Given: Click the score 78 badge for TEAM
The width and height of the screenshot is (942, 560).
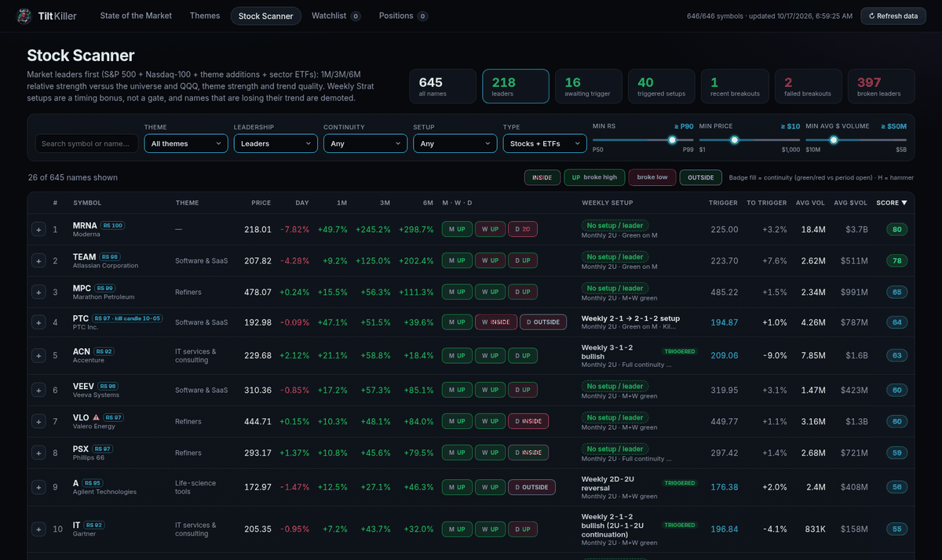Looking at the screenshot, I should coord(896,260).
